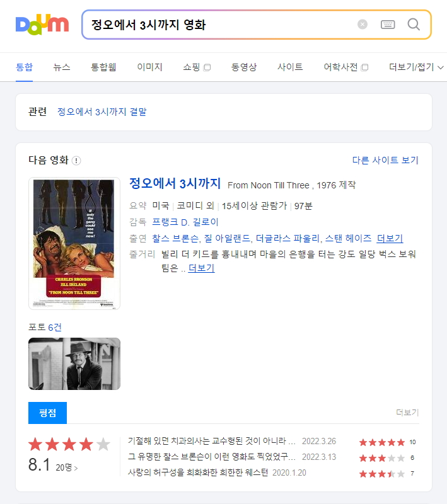The height and width of the screenshot is (504, 447).
Task: Click the magnifier search icon
Action: tap(414, 25)
